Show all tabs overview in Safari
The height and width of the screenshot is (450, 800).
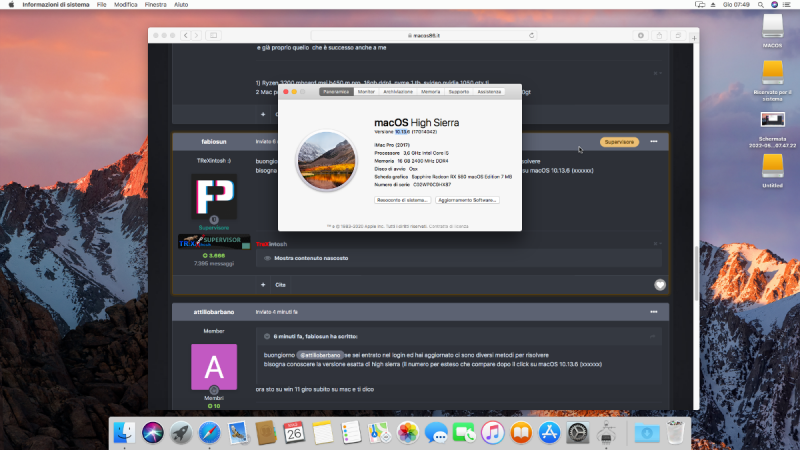click(678, 35)
